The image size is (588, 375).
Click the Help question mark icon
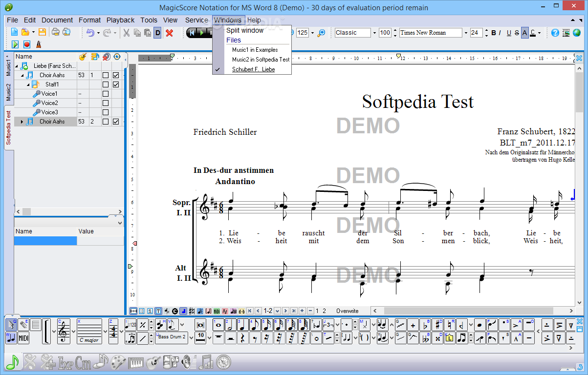click(555, 33)
